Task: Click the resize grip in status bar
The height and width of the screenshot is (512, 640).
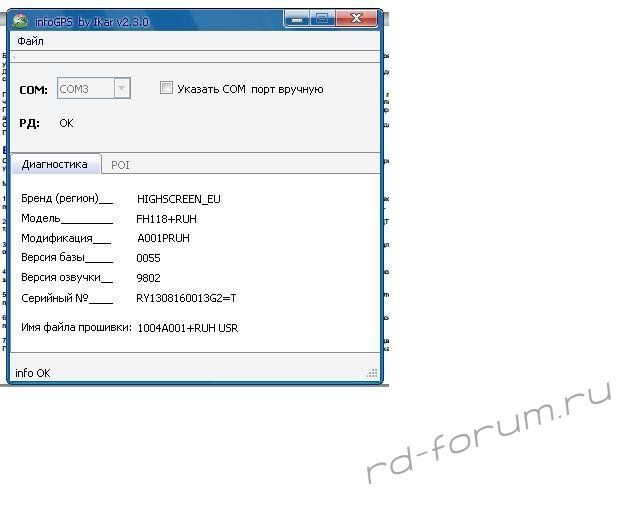Action: [374, 374]
